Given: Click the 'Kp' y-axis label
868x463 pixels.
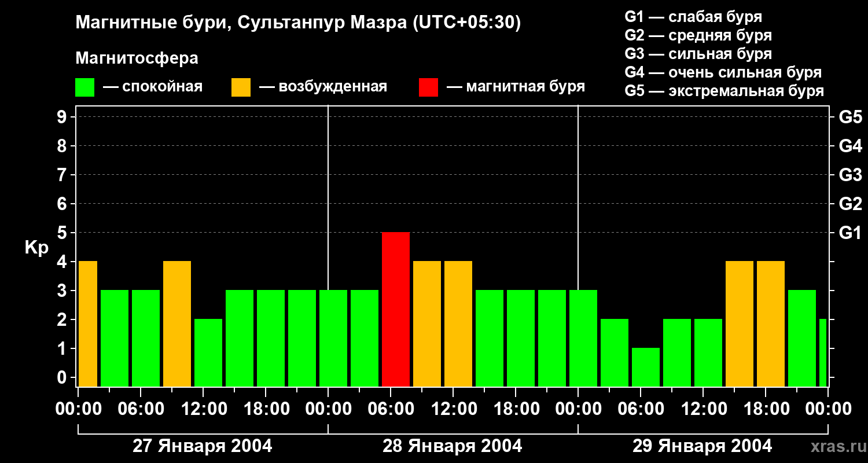Looking at the screenshot, I should pos(36,248).
